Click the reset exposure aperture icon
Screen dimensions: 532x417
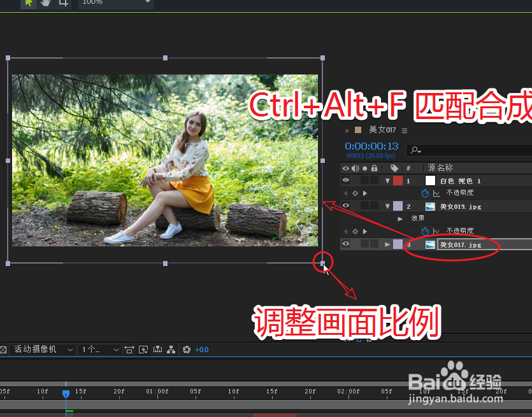(x=187, y=350)
